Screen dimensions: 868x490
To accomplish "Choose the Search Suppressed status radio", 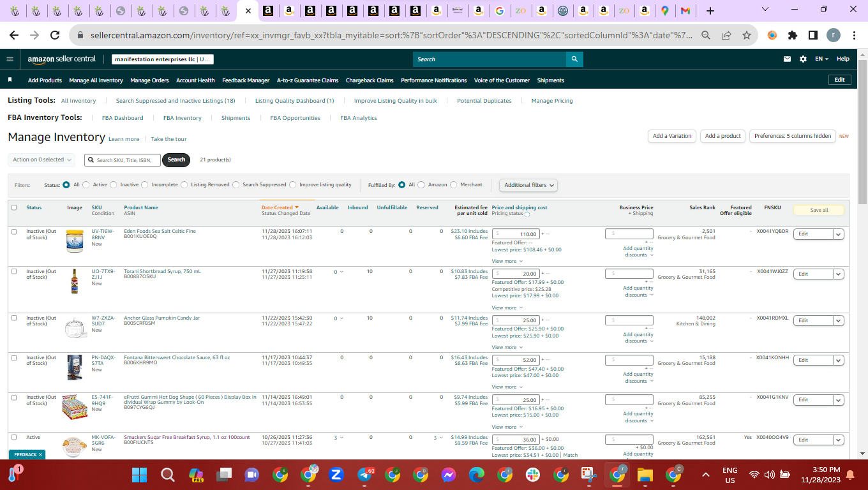I will pos(236,185).
